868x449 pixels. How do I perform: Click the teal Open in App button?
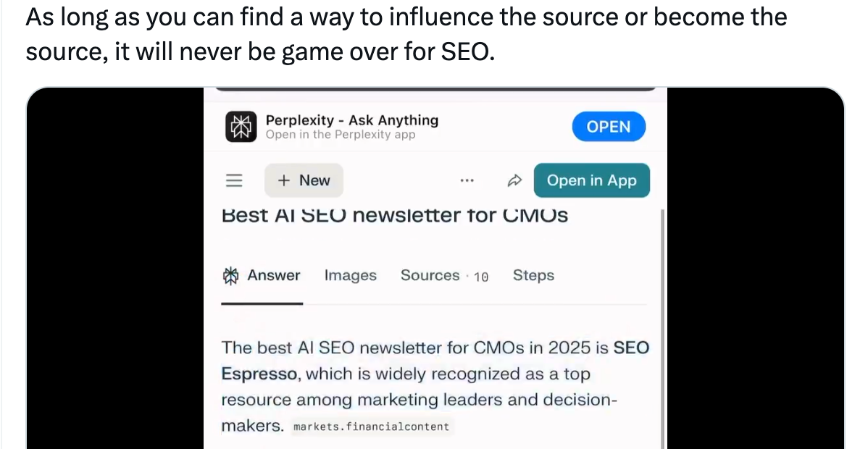coord(591,180)
